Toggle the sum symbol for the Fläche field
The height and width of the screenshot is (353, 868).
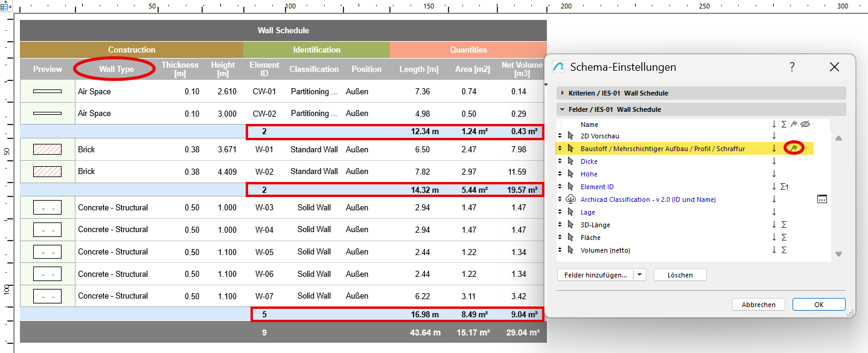click(x=783, y=238)
